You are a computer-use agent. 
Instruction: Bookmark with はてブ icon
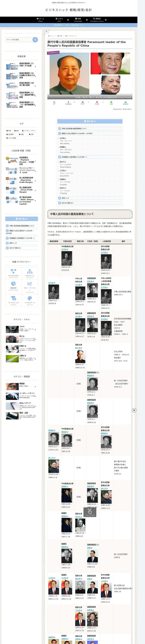point(83,103)
